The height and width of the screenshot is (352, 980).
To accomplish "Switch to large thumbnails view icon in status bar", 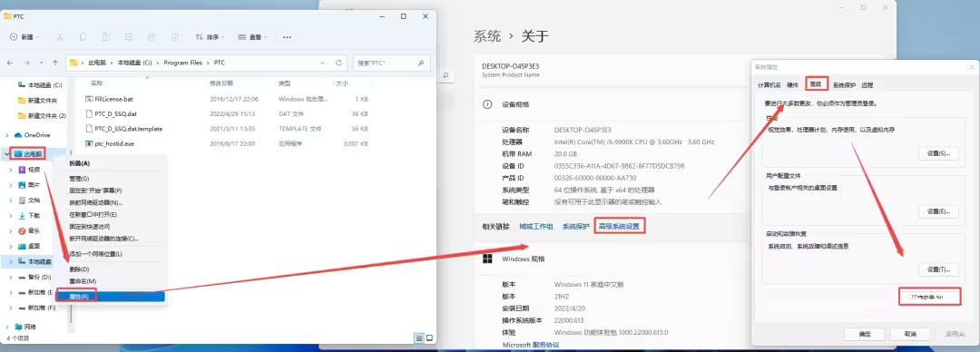I will (428, 338).
